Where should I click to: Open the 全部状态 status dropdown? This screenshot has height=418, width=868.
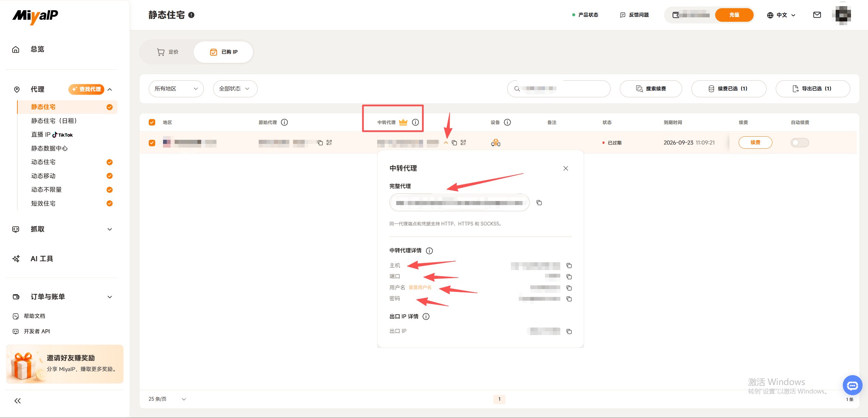(235, 89)
